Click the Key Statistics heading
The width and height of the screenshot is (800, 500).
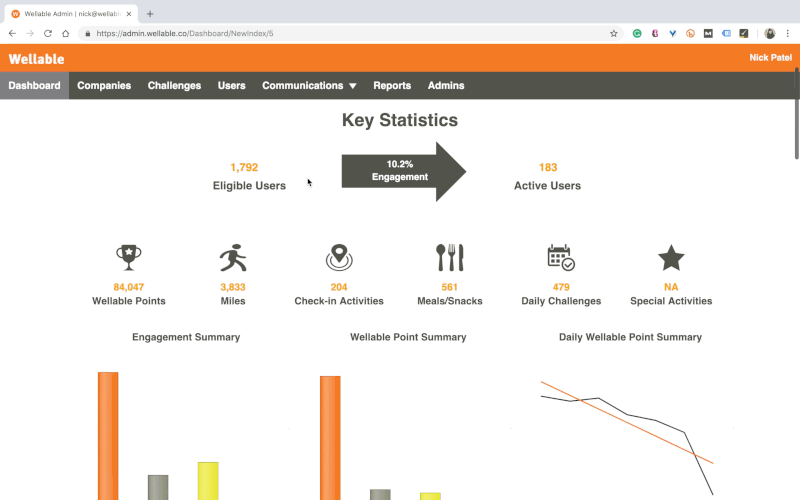400,120
